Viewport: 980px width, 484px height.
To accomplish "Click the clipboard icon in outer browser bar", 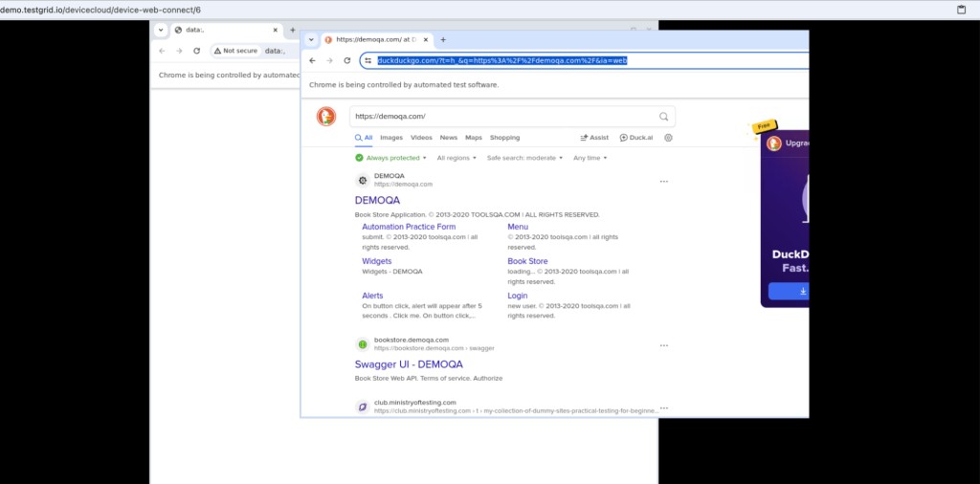I will click(962, 10).
